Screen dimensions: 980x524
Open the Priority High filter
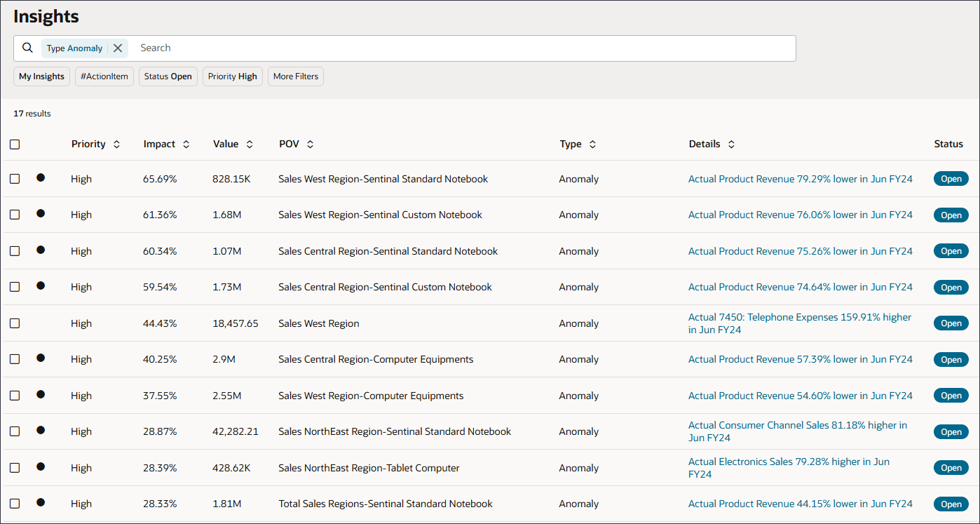[232, 76]
